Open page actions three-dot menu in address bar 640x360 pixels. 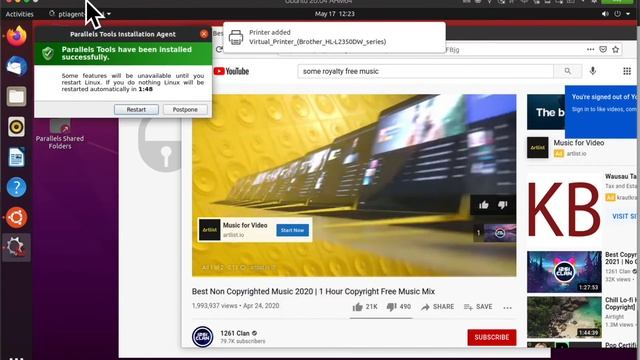click(x=590, y=49)
